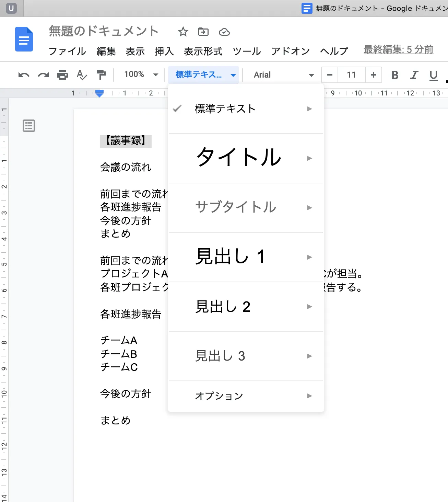This screenshot has width=448, height=502.
Task: Run the spell check icon
Action: pos(82,75)
